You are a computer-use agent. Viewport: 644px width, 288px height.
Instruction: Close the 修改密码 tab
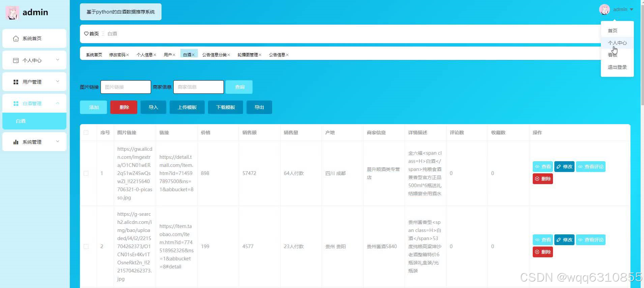[127, 55]
